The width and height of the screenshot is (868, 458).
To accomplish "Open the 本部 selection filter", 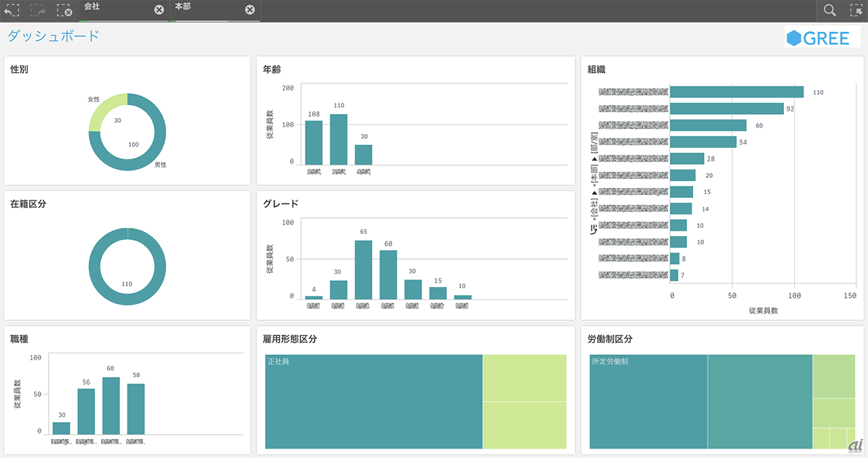I will click(x=207, y=10).
